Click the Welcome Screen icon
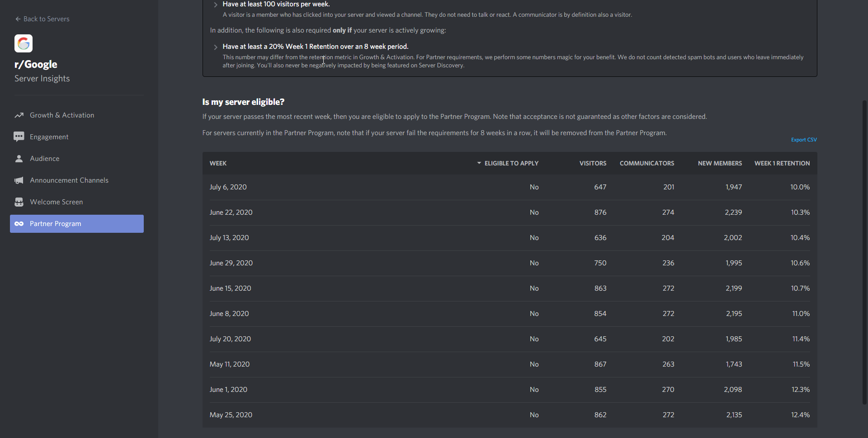Viewport: 868px width, 438px height. point(19,202)
